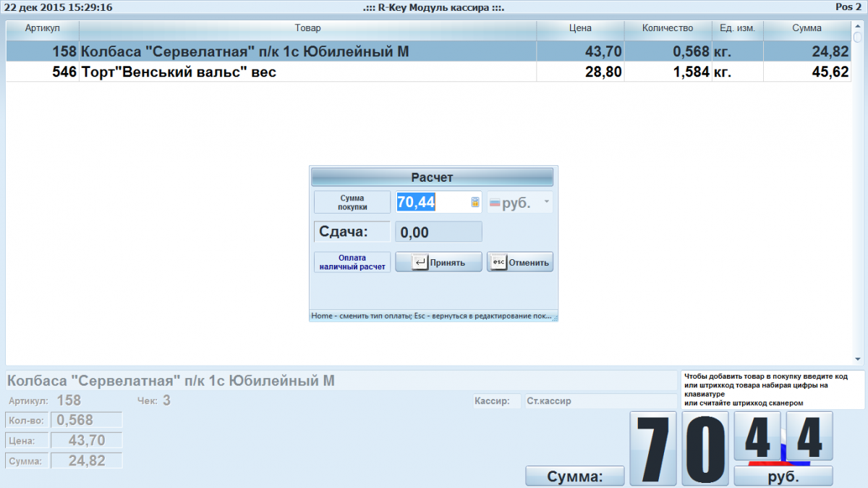Viewport: 868px width, 488px height.
Task: Click the Кол-во quantity field at bottom
Action: point(86,420)
